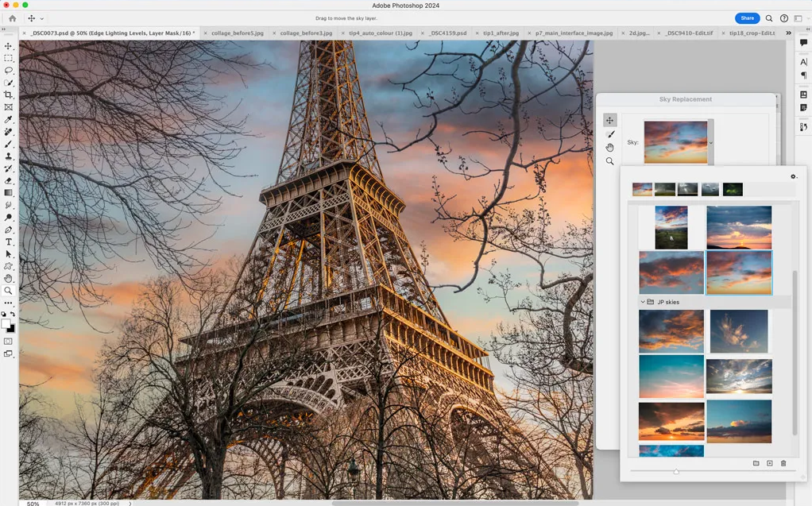Collapse the JP skies group
This screenshot has height=506, width=812.
[643, 302]
